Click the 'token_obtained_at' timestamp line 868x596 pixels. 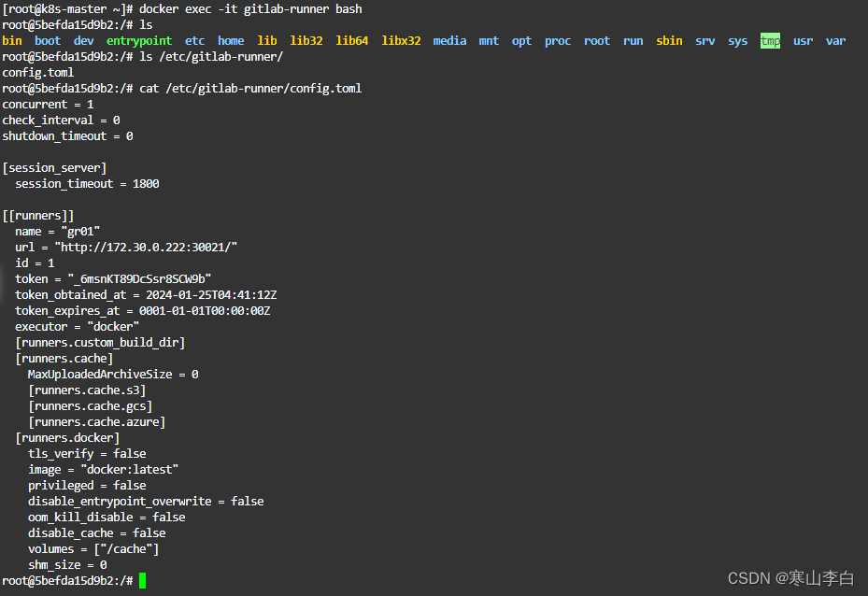click(x=146, y=295)
